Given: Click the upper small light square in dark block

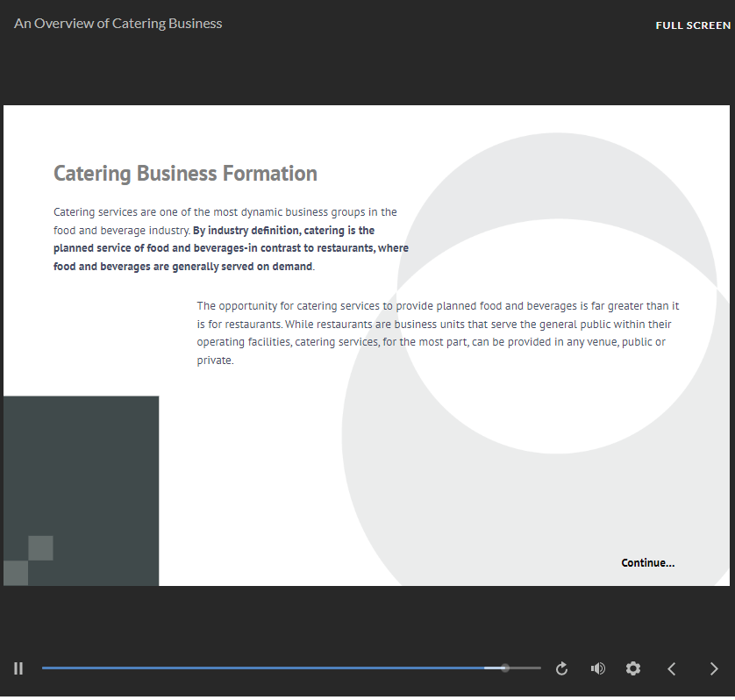Looking at the screenshot, I should point(40,547).
